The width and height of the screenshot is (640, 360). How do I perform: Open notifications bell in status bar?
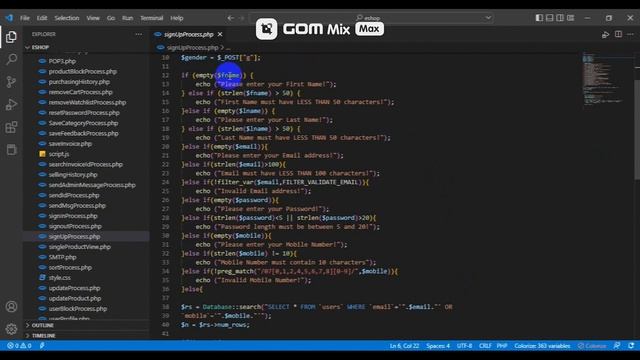(631, 346)
